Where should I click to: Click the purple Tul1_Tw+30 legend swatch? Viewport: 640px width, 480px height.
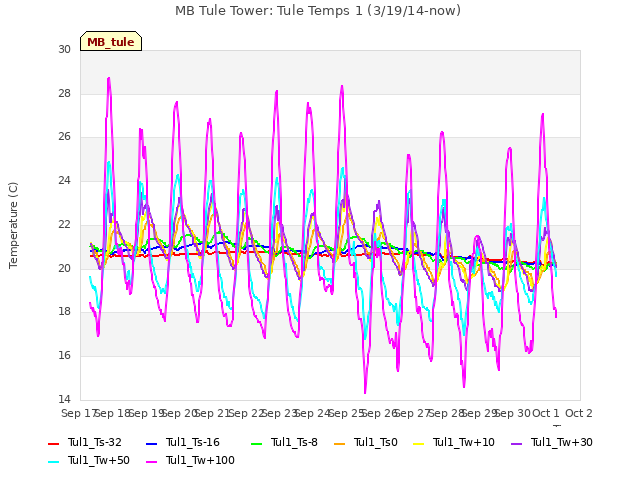click(x=516, y=444)
